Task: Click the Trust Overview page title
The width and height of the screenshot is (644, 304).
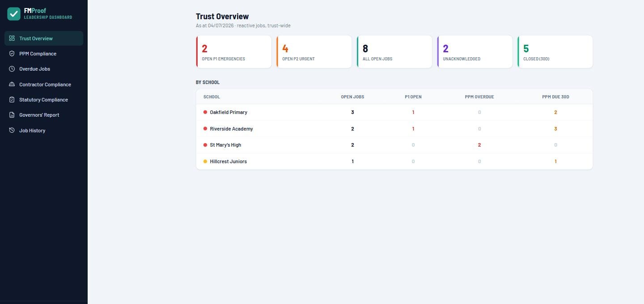Action: pos(222,17)
